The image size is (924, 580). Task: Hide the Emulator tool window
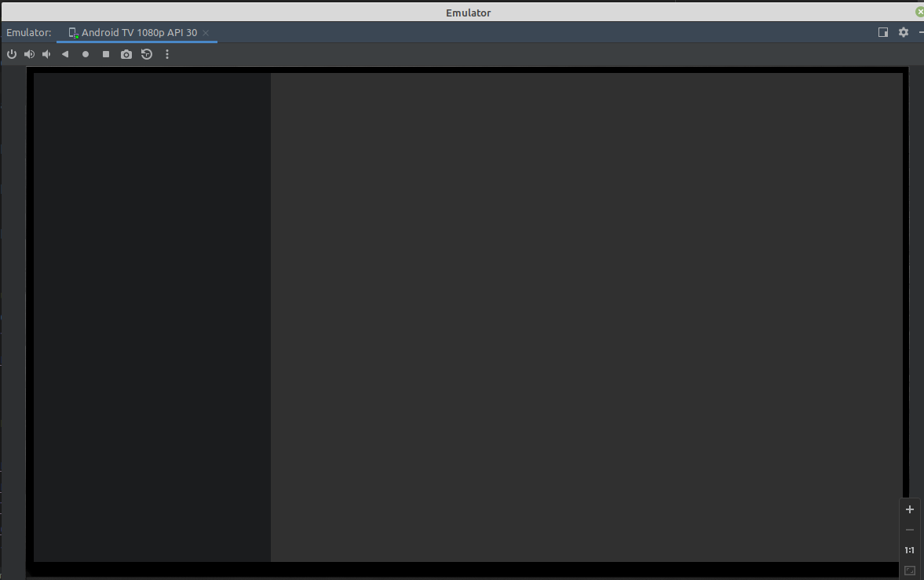(x=921, y=32)
